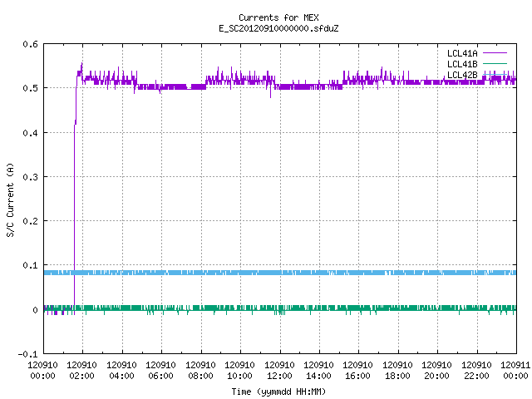This screenshot has height=399, width=532.
Task: Click the x-axis tick '120911 00:00'
Action: coord(515,371)
